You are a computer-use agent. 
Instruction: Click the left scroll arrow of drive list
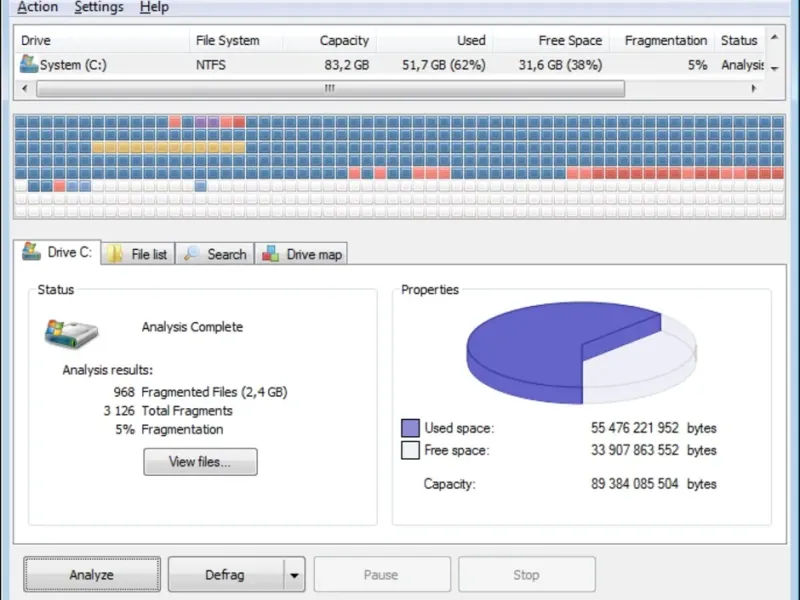(24, 88)
